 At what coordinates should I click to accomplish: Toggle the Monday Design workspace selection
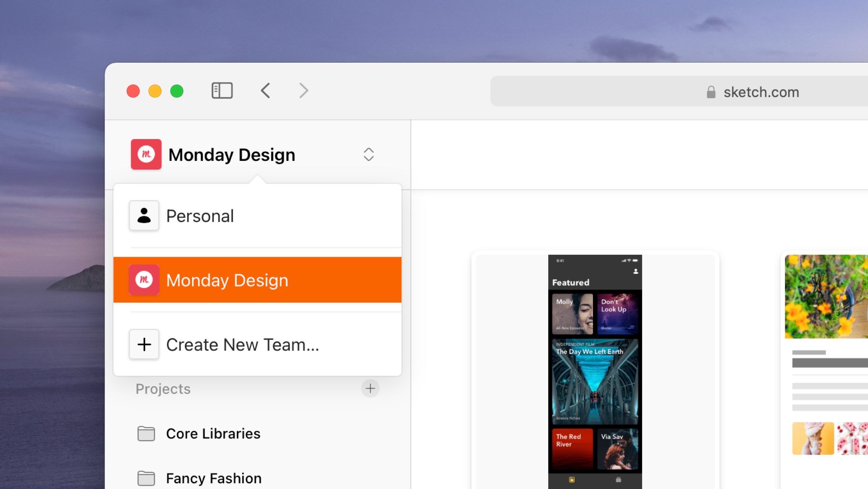368,154
